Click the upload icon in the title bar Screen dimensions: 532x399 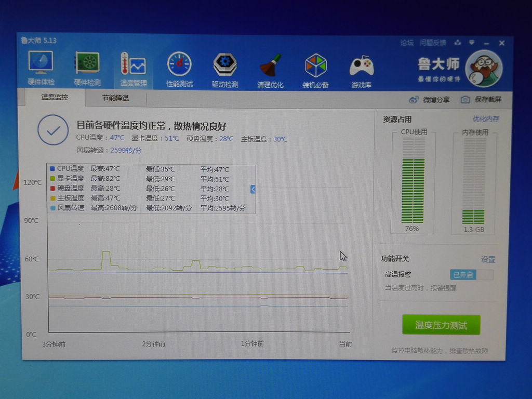point(457,43)
